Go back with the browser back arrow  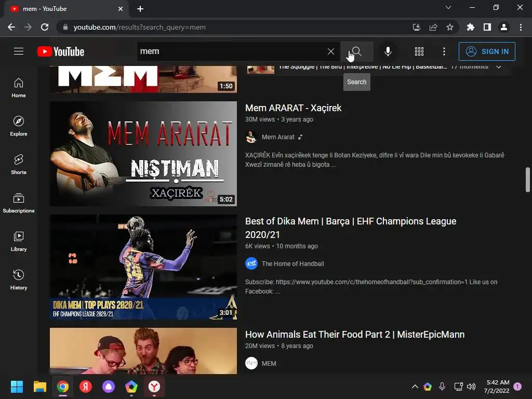tap(11, 27)
